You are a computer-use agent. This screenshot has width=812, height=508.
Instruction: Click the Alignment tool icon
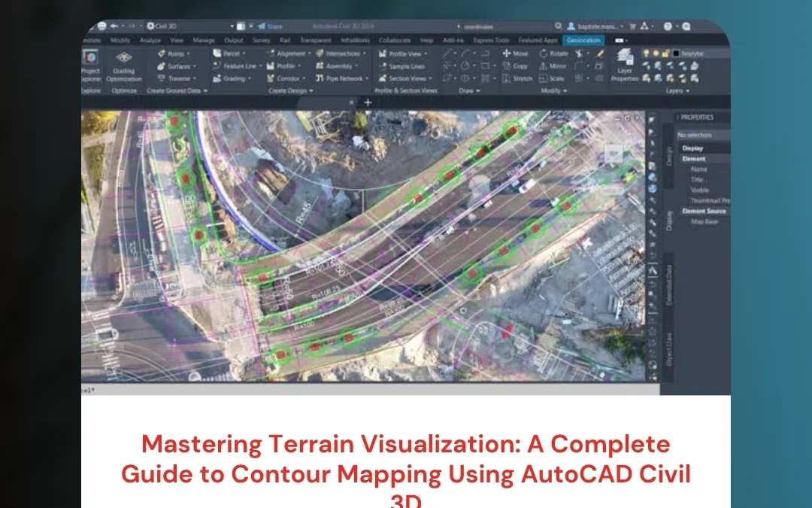coord(271,53)
